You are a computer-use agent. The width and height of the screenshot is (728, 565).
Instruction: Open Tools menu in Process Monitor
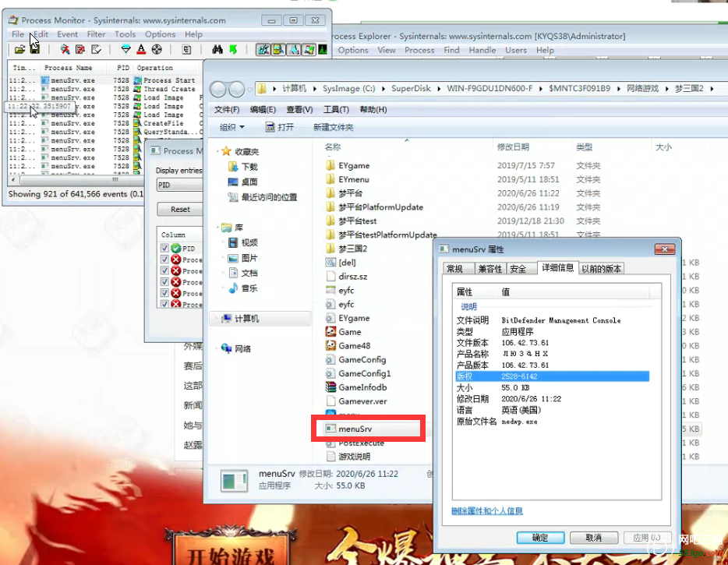pos(125,34)
